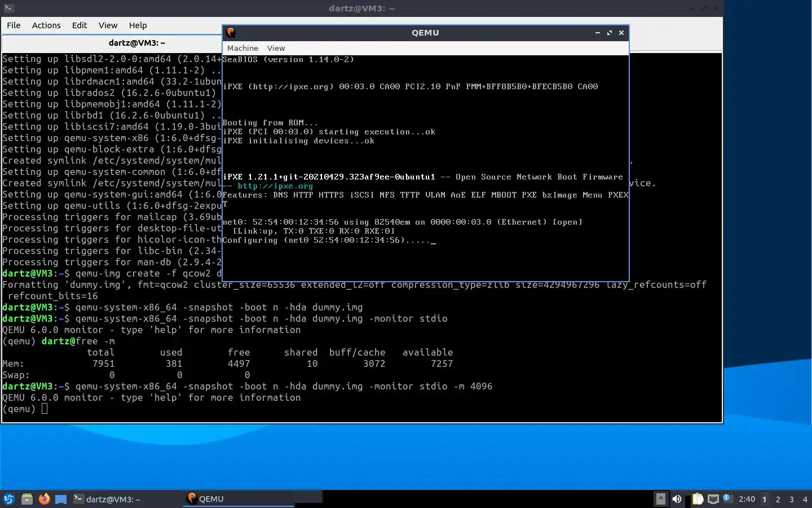Open the file manager from the panel

[27, 499]
